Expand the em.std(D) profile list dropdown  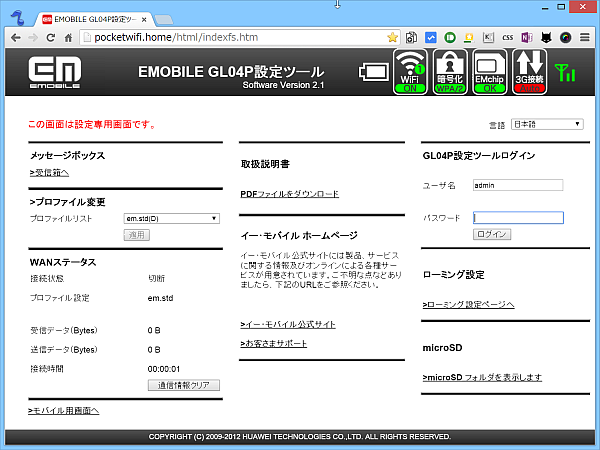click(171, 217)
